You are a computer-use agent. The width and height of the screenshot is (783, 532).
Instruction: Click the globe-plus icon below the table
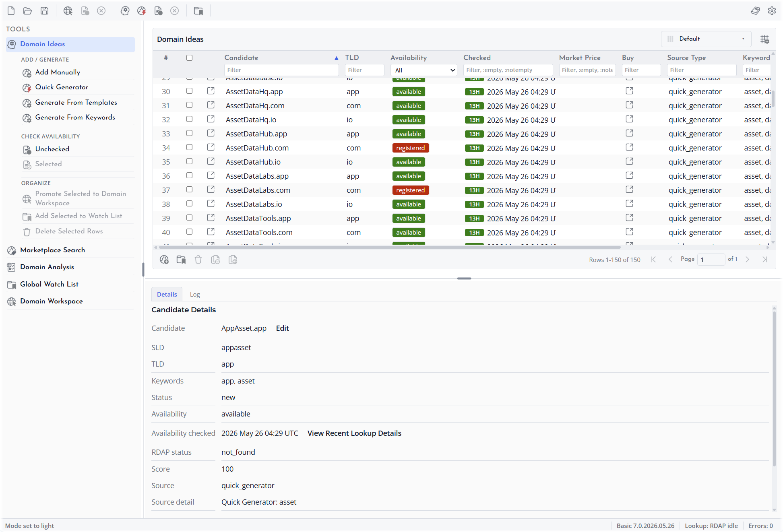(x=164, y=260)
